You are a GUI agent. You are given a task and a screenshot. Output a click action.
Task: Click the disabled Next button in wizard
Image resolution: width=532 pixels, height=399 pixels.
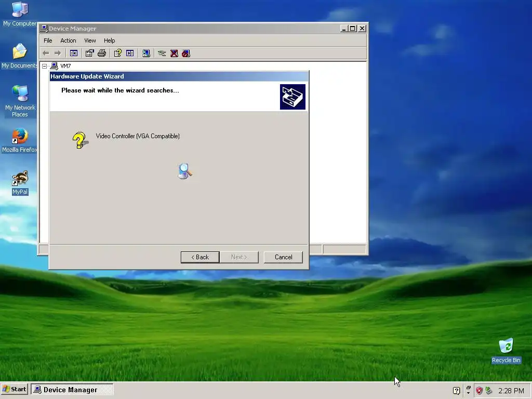click(x=239, y=257)
